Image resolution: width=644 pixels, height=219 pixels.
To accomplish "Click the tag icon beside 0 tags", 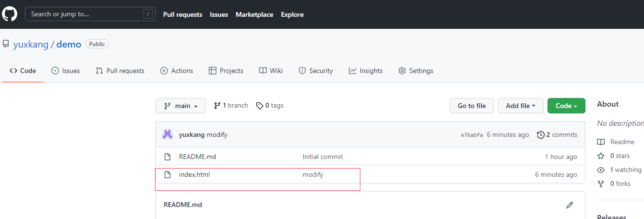I will click(260, 106).
